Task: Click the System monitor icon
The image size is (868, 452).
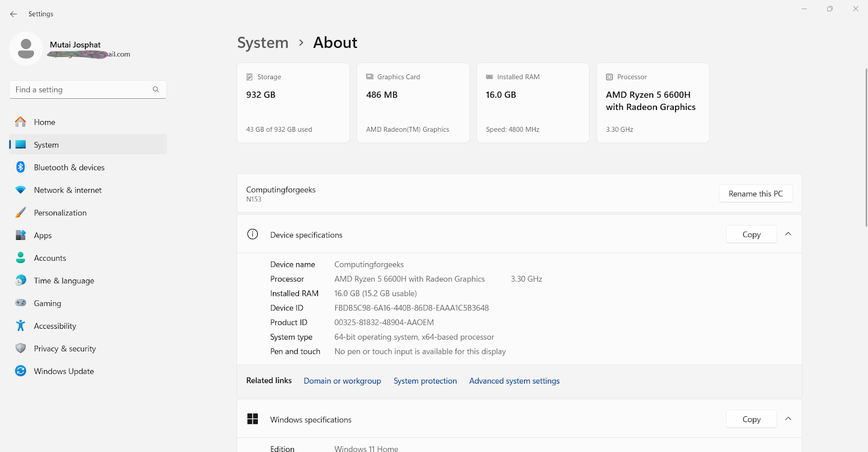Action: [x=21, y=145]
